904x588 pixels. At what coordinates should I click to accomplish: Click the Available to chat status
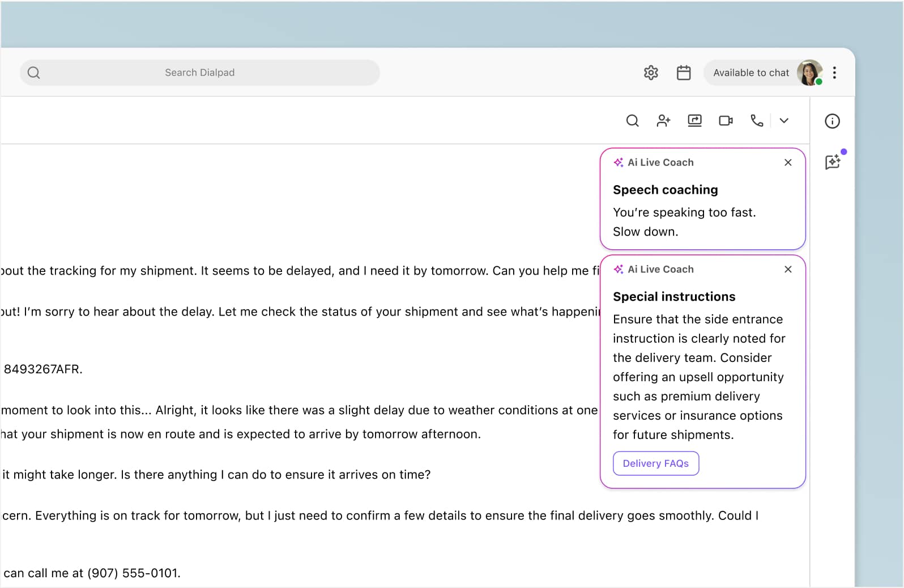[x=751, y=73]
